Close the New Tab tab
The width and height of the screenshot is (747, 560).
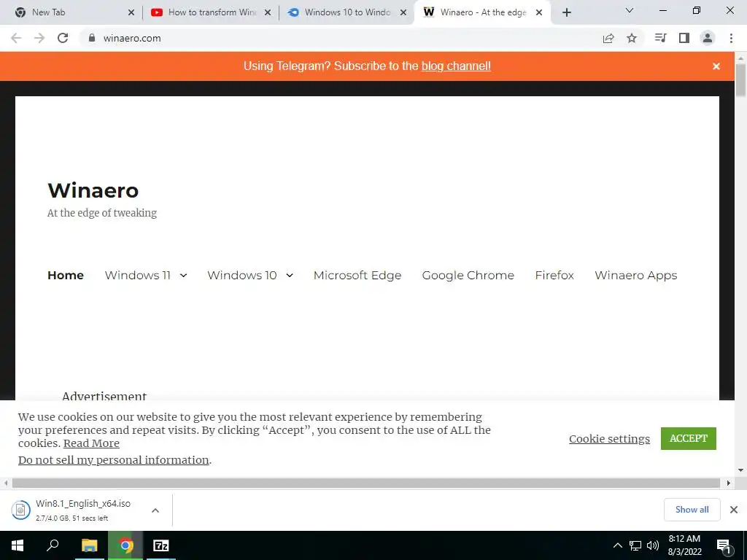coord(131,12)
